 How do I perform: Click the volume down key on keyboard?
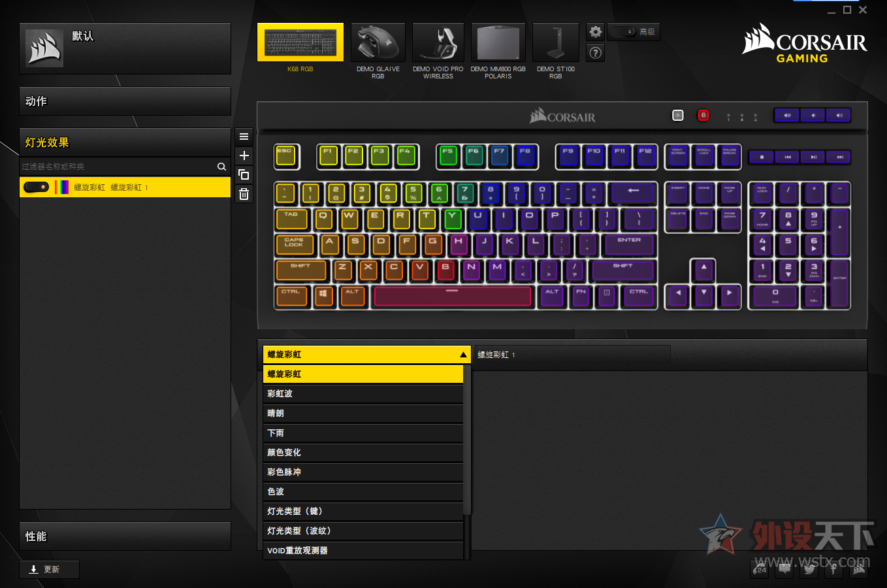coord(813,116)
